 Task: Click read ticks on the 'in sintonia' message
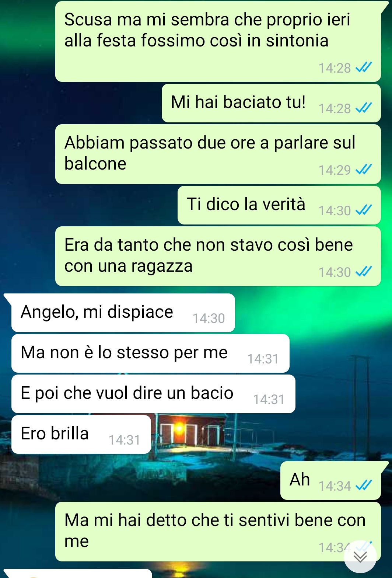click(363, 67)
